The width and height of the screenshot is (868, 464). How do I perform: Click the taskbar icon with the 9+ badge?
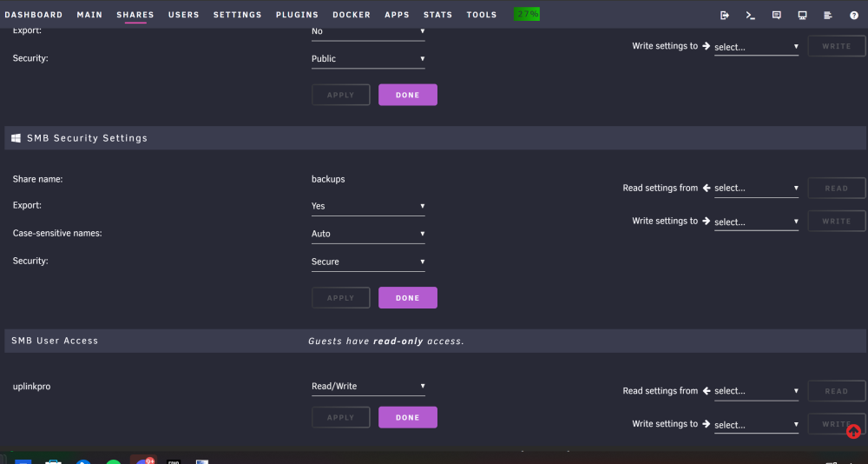(x=144, y=461)
